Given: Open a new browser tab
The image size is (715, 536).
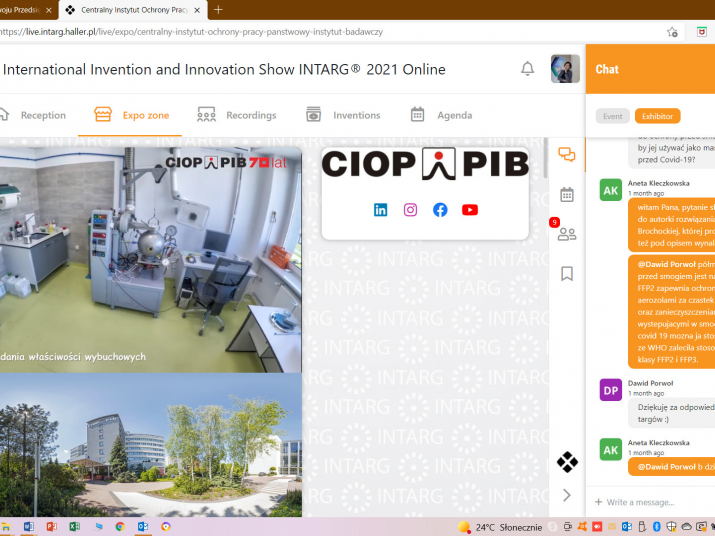Looking at the screenshot, I should (x=219, y=10).
